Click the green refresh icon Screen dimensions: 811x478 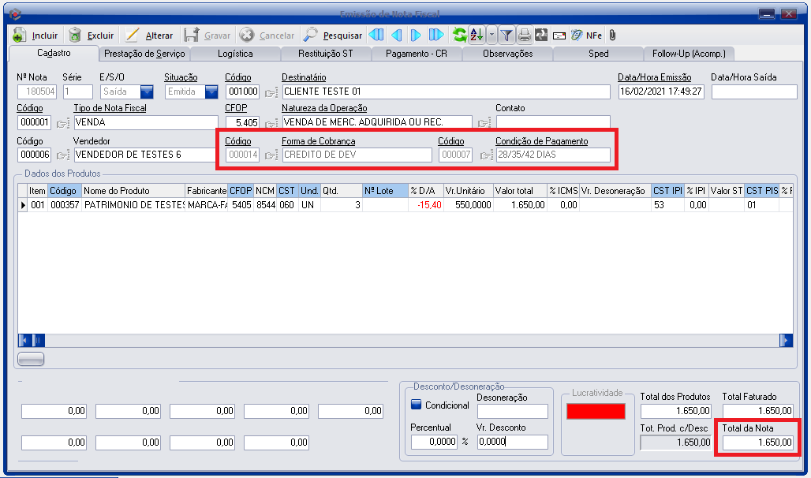(x=459, y=35)
